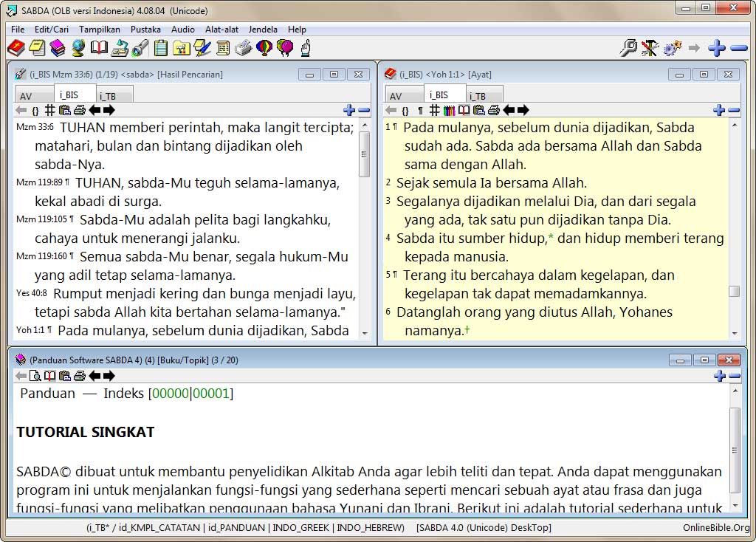Viewport: 756px width, 542px height.
Task: Toggle the # verse-number icon in search results pane
Action: [49, 111]
